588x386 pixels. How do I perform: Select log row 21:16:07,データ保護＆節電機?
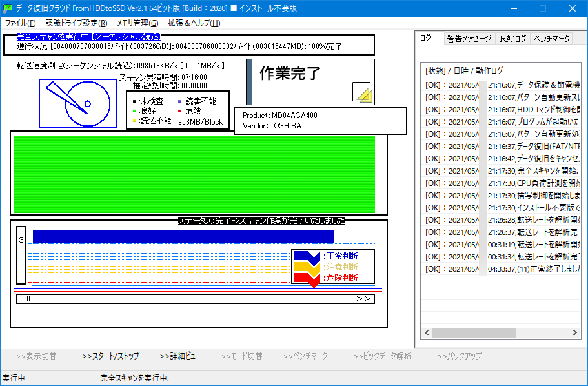pos(501,85)
